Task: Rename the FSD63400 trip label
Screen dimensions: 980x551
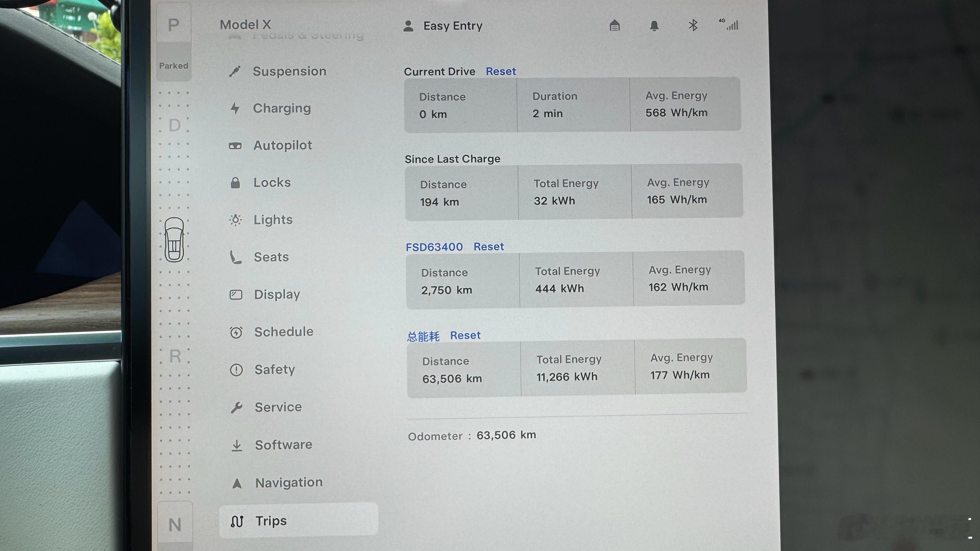Action: [434, 247]
